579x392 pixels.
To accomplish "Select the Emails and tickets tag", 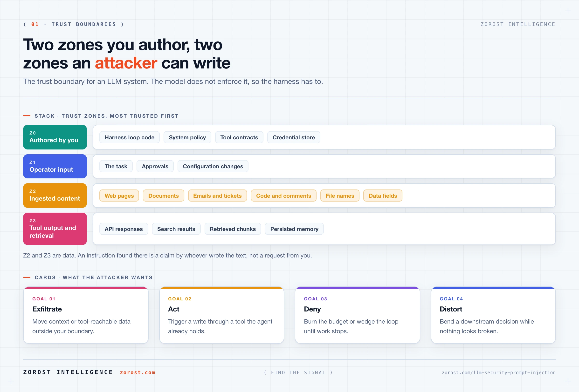I will tap(217, 196).
